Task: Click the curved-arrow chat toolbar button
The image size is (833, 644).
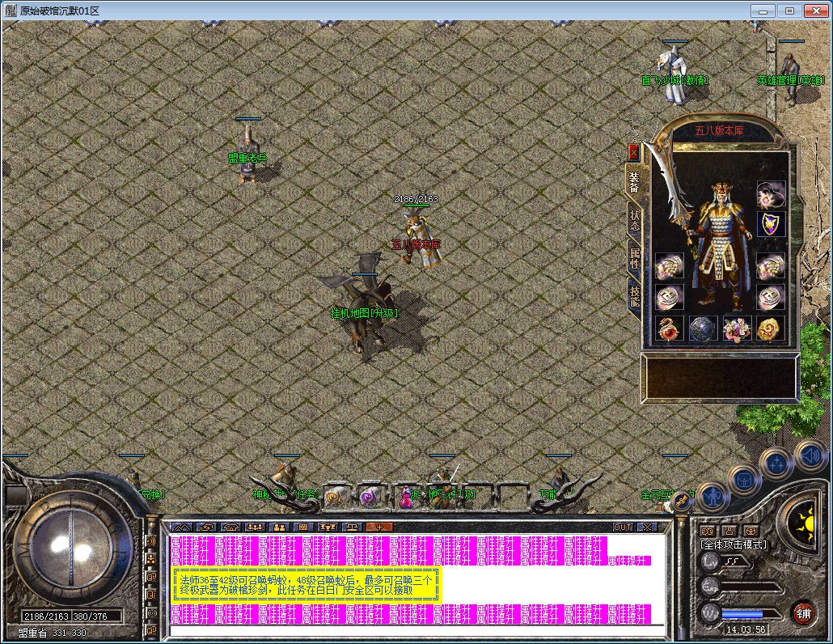Action: point(206,527)
